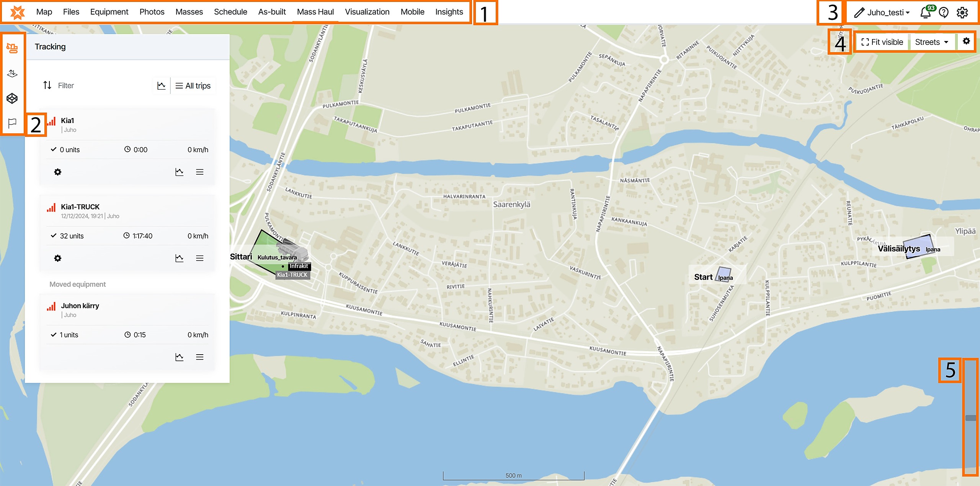Toggle the checkmark beside 32 units
Image resolution: width=980 pixels, height=486 pixels.
tap(54, 236)
